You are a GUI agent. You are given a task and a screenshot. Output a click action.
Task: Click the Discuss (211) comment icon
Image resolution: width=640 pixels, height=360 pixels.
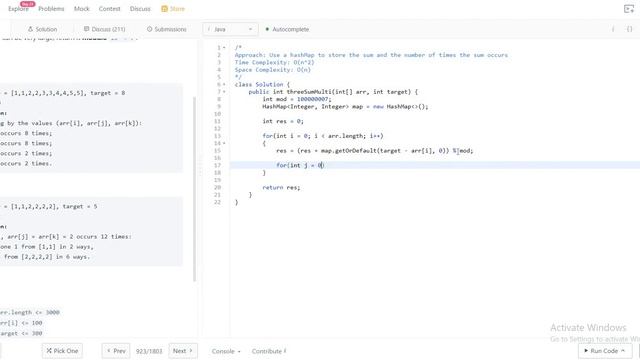tap(87, 29)
